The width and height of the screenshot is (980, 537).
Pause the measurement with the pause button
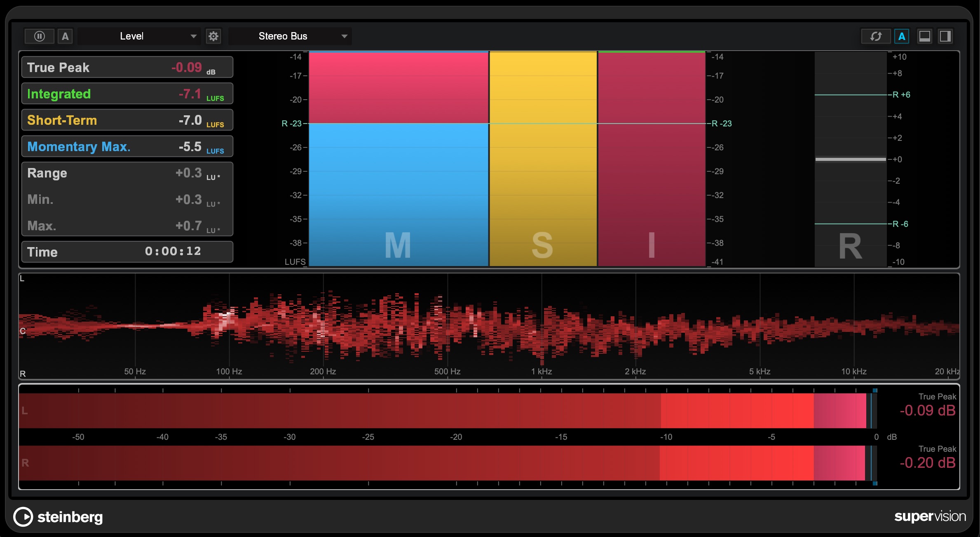(x=40, y=36)
